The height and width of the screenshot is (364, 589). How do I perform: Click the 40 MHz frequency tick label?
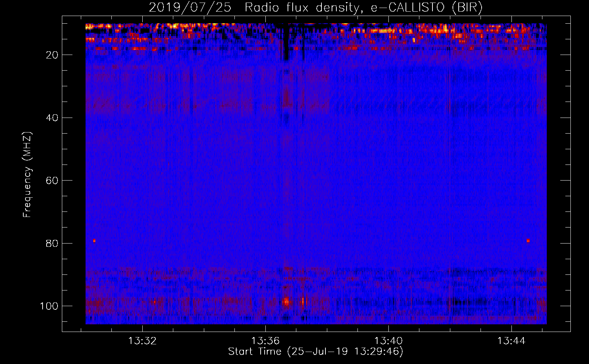52,118
